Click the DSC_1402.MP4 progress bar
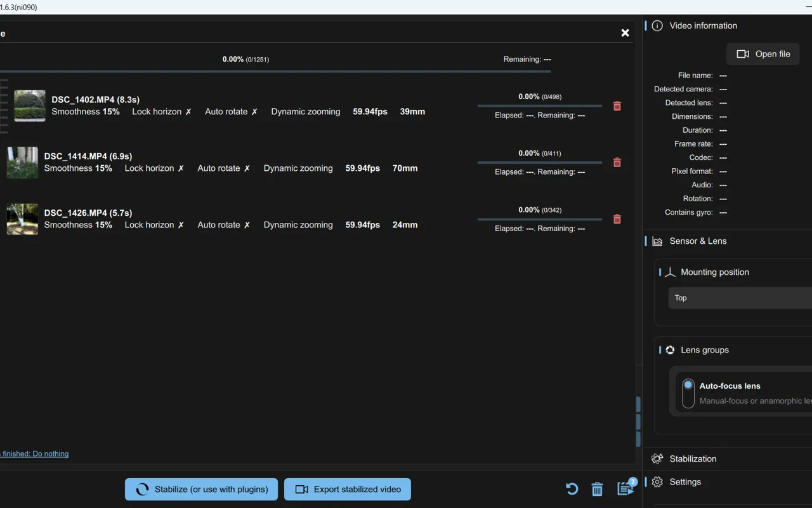 539,105
